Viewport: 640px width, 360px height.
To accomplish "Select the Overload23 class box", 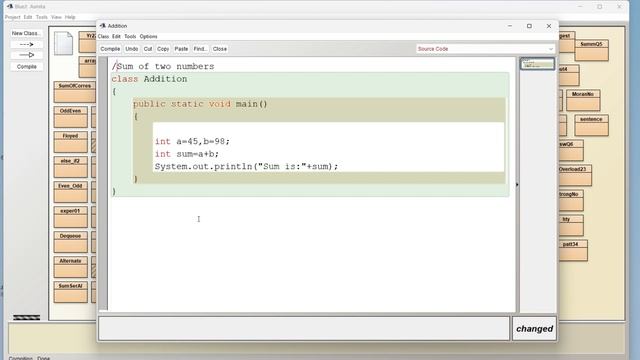I will (575, 175).
